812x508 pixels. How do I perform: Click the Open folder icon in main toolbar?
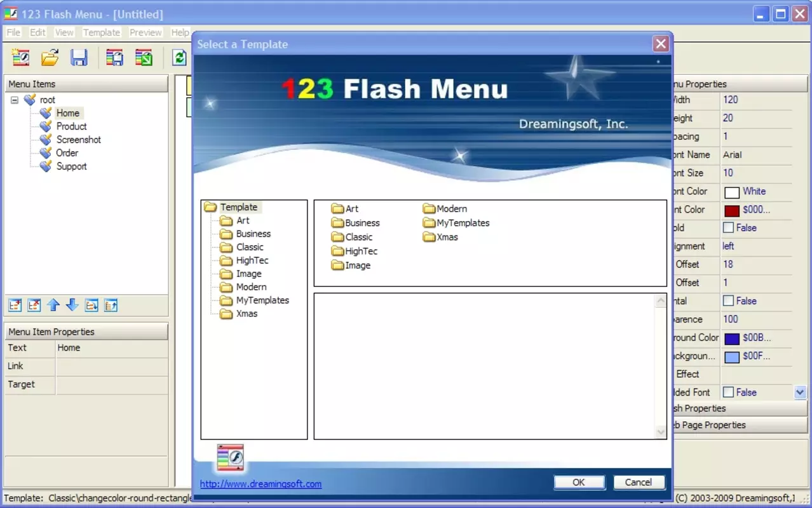pos(50,58)
